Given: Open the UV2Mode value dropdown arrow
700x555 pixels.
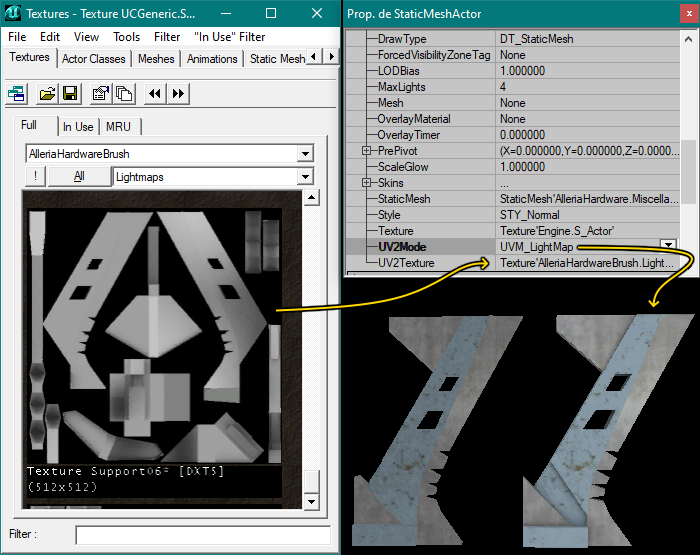Looking at the screenshot, I should tap(668, 246).
